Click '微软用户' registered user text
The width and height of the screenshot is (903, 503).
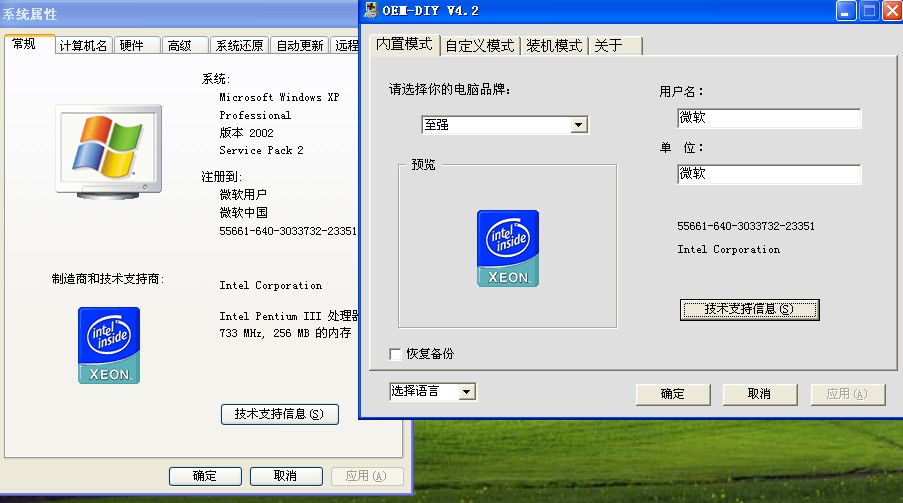[x=243, y=195]
